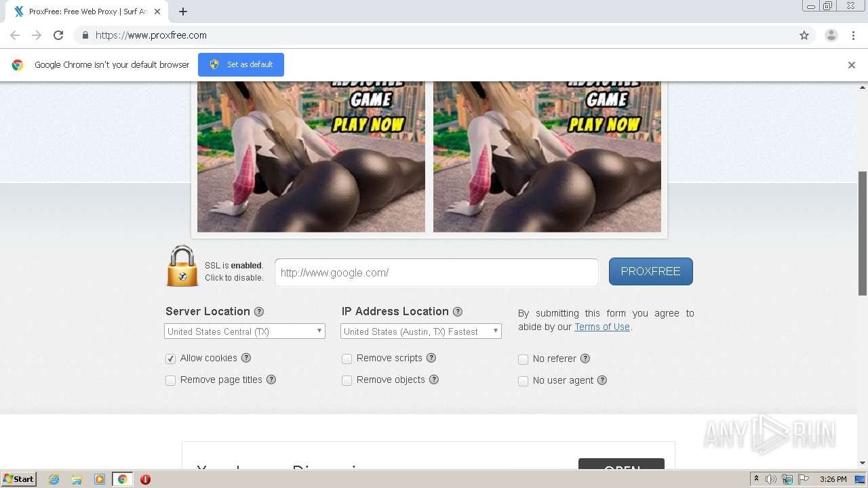
Task: Submit with the PROXFREE button
Action: 651,271
